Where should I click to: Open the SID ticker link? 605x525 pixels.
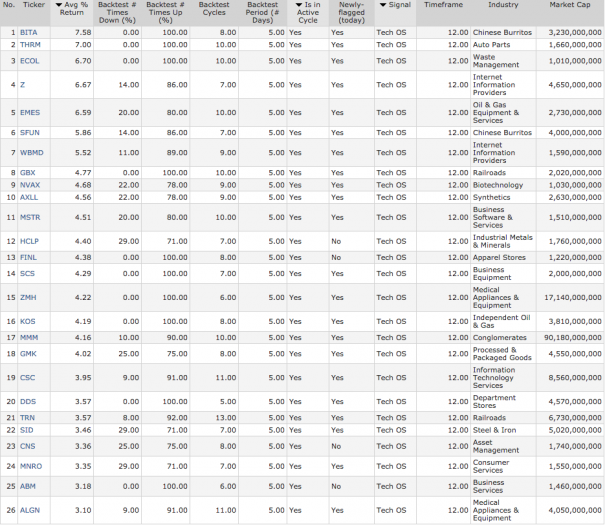(27, 430)
